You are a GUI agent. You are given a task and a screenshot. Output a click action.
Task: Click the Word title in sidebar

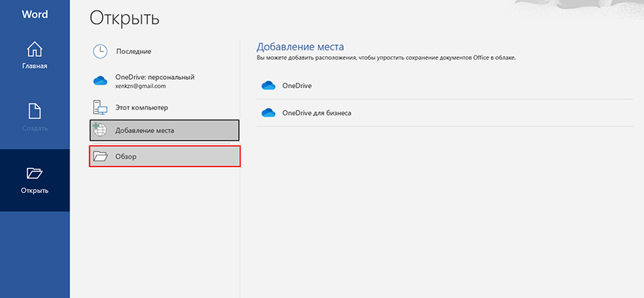pyautogui.click(x=35, y=14)
